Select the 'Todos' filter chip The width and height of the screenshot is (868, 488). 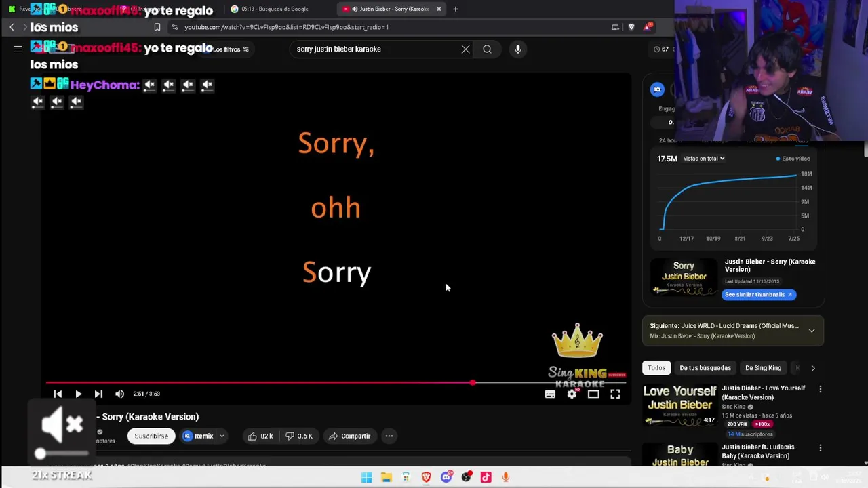coord(656,368)
